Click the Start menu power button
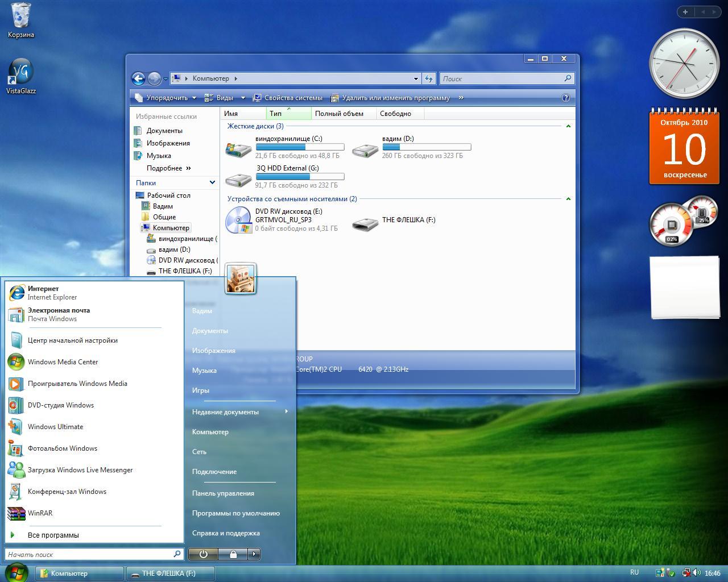 click(203, 554)
